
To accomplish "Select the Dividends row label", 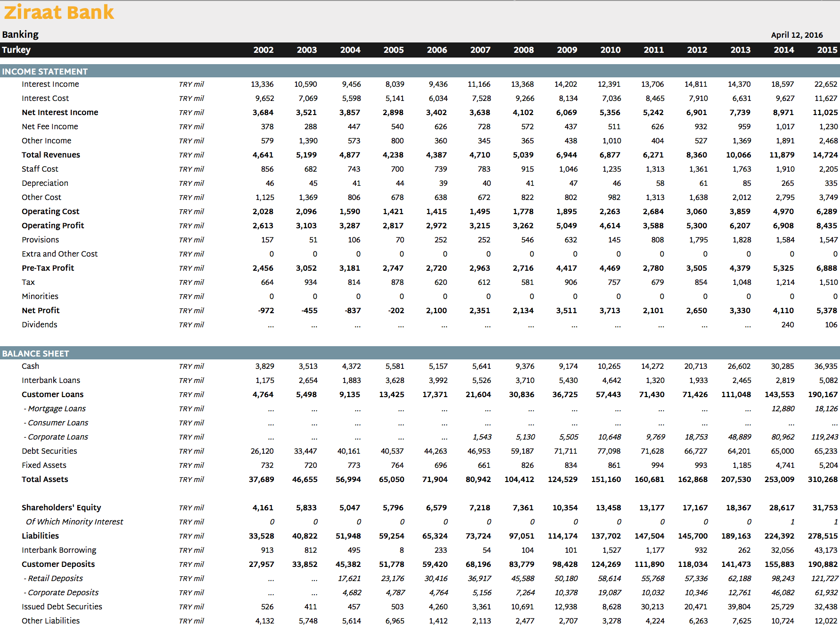I will tap(40, 325).
